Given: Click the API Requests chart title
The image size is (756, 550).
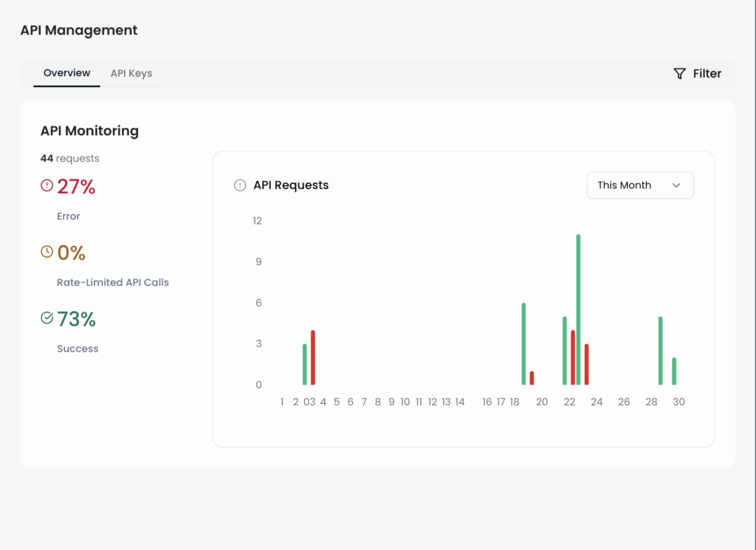Looking at the screenshot, I should pos(291,185).
